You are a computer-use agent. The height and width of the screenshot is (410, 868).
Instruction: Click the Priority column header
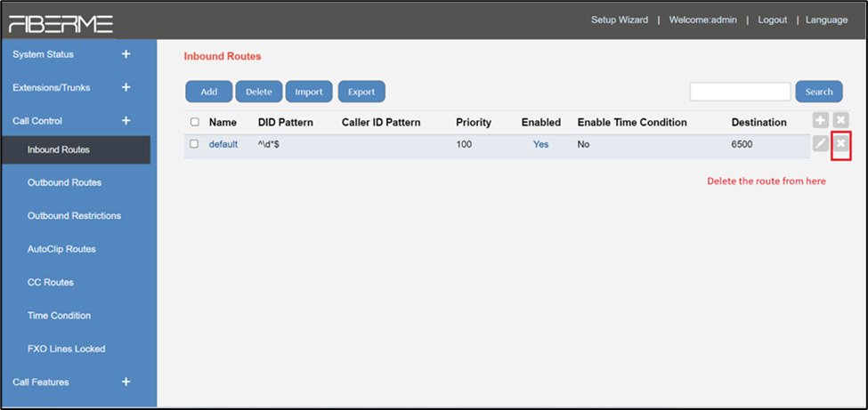[x=474, y=122]
